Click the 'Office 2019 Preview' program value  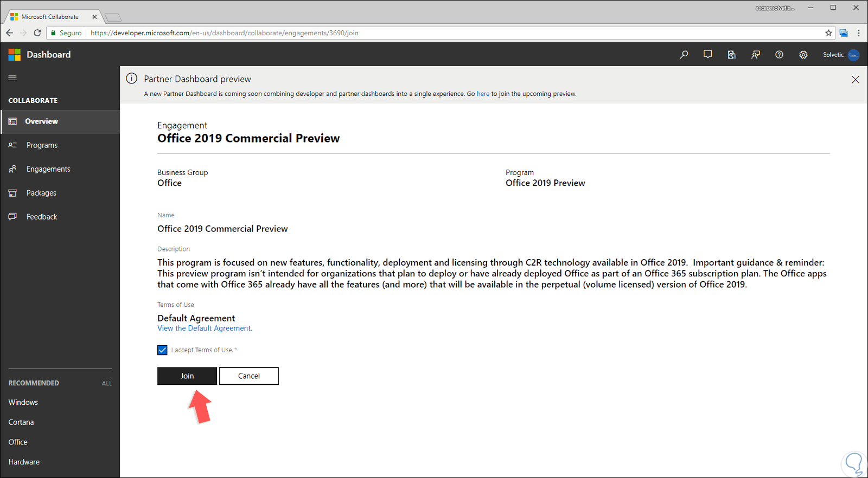[545, 183]
